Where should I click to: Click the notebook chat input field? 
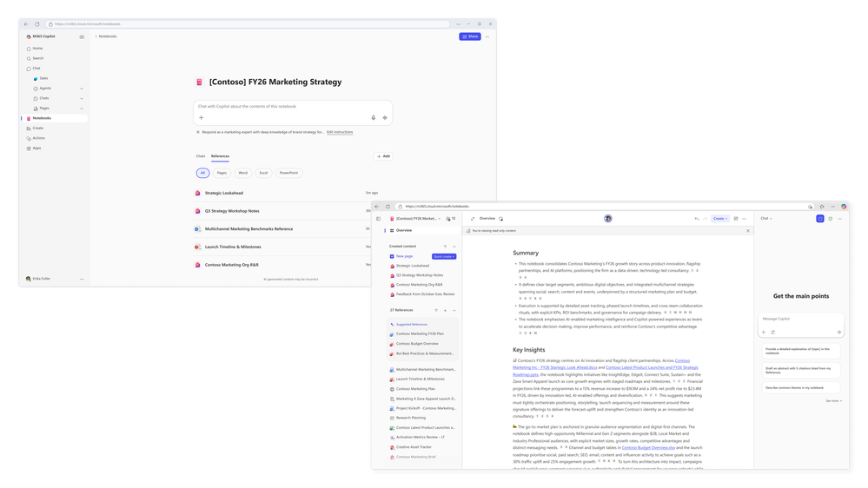292,106
